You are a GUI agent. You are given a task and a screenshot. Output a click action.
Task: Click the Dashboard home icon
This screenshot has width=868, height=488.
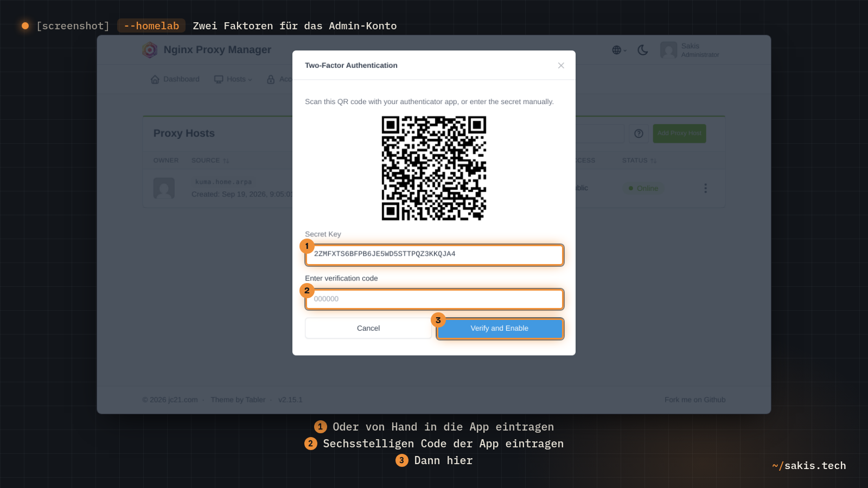point(155,79)
